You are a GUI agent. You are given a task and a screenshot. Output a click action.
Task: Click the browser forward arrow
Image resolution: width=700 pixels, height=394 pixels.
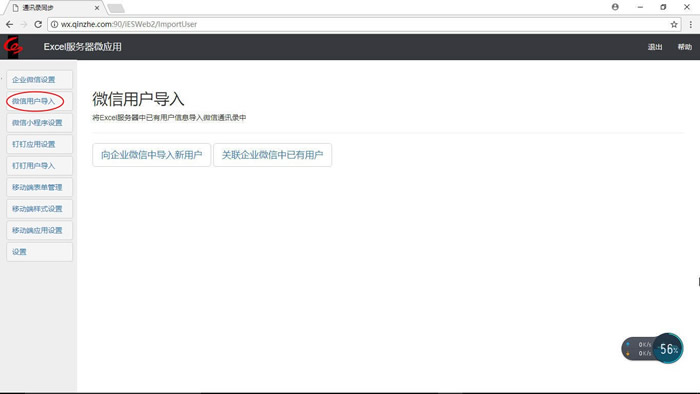click(24, 25)
